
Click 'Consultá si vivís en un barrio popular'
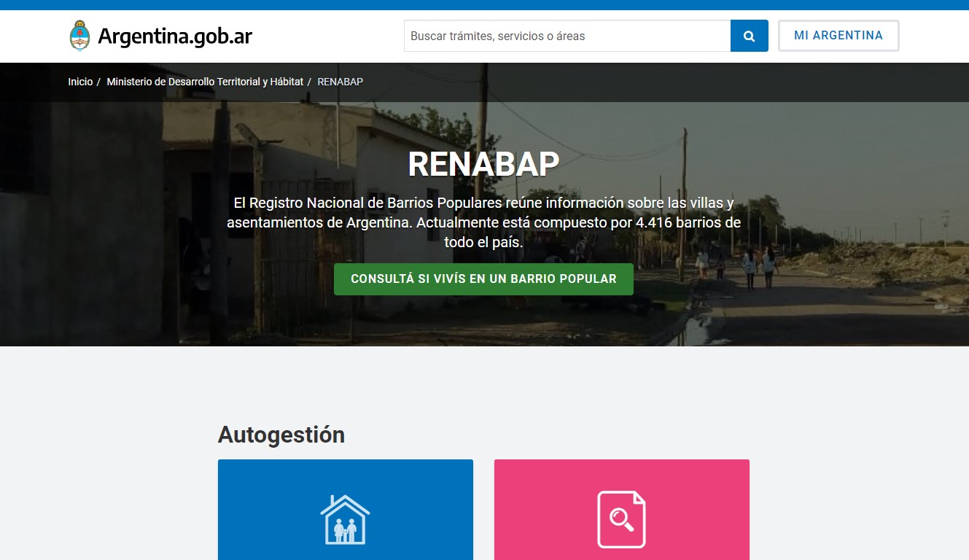point(483,279)
